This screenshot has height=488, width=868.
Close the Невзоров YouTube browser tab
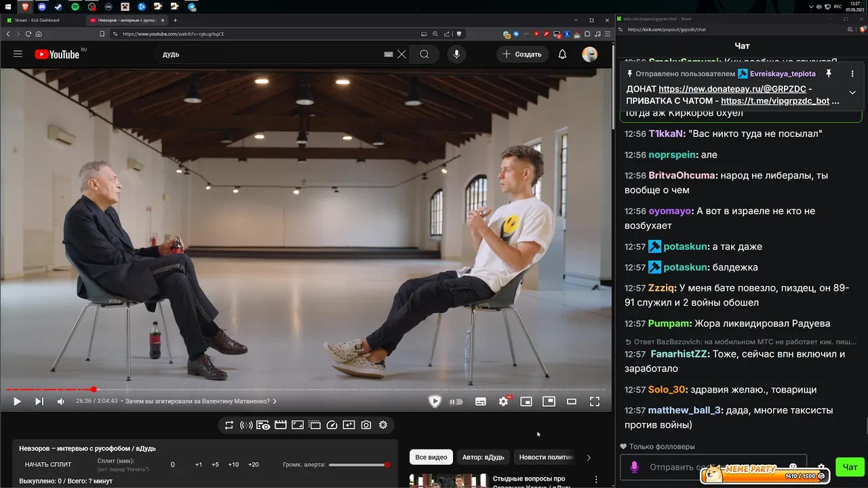point(163,20)
